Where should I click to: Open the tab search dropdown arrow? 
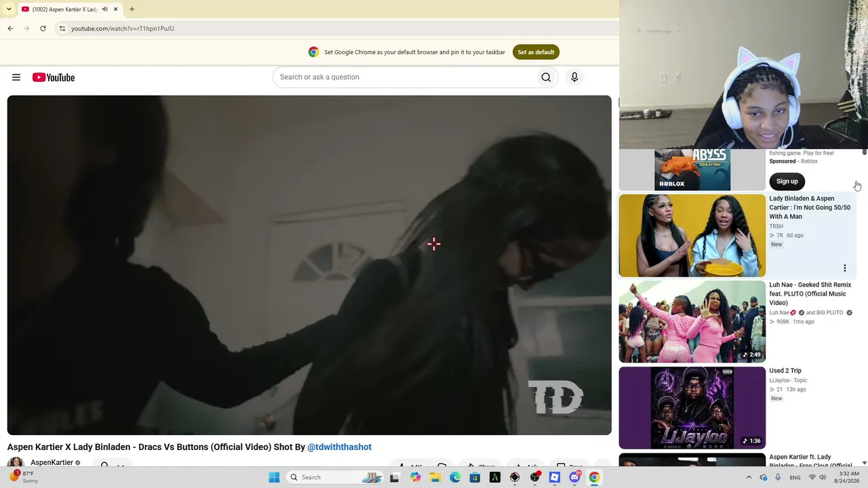(x=9, y=9)
